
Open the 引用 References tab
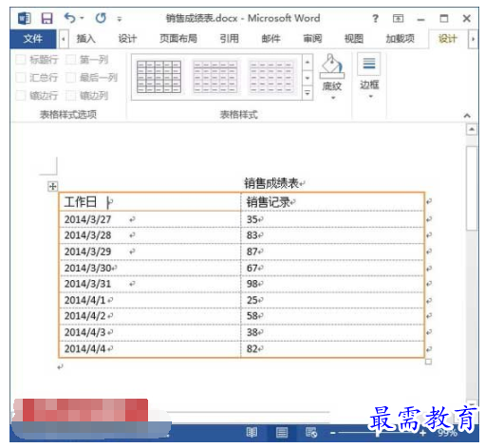pos(230,39)
